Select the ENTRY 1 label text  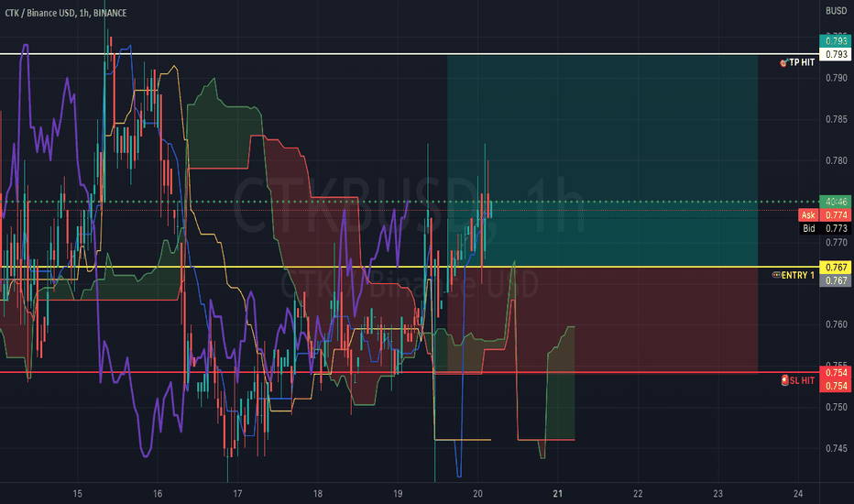pyautogui.click(x=798, y=275)
